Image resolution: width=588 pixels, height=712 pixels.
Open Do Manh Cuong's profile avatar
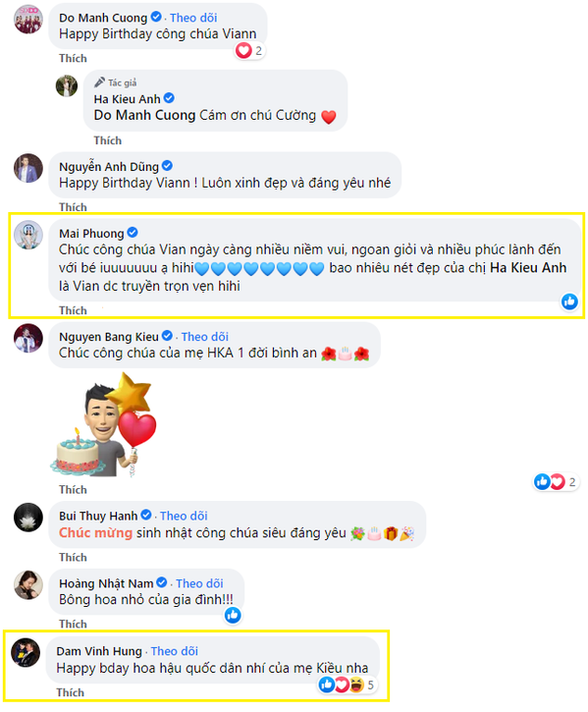pyautogui.click(x=28, y=20)
